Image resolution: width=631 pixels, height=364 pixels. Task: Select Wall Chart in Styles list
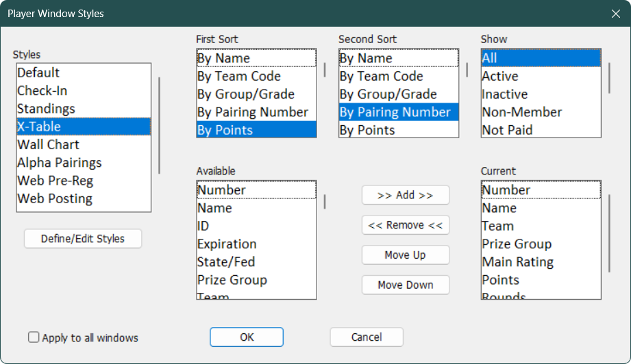click(x=49, y=144)
